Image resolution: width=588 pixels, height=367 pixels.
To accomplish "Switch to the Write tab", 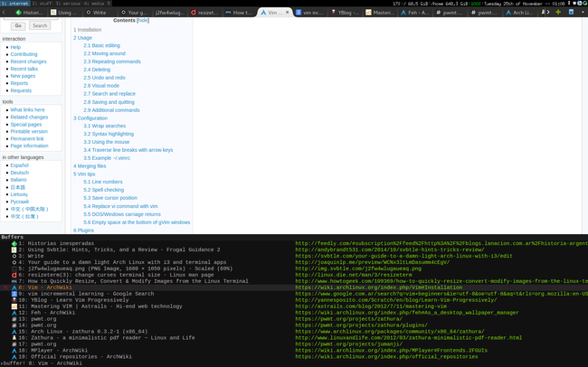I will pyautogui.click(x=100, y=13).
